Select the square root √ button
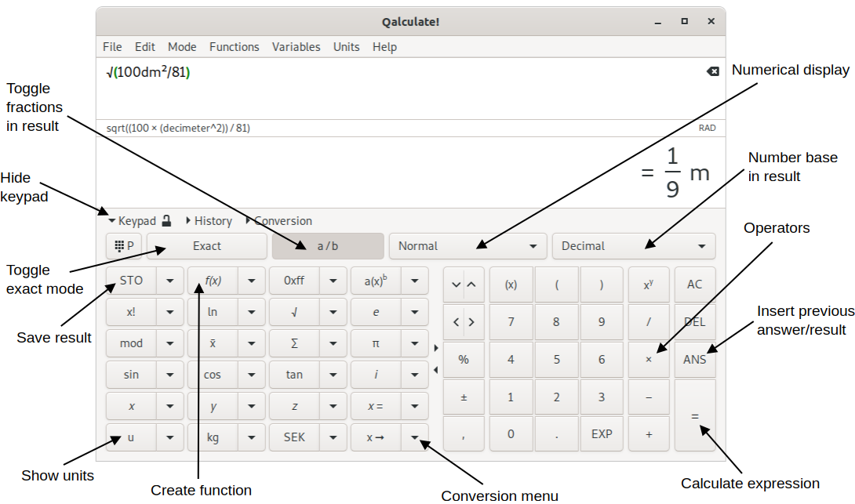The width and height of the screenshot is (855, 504). coord(294,311)
